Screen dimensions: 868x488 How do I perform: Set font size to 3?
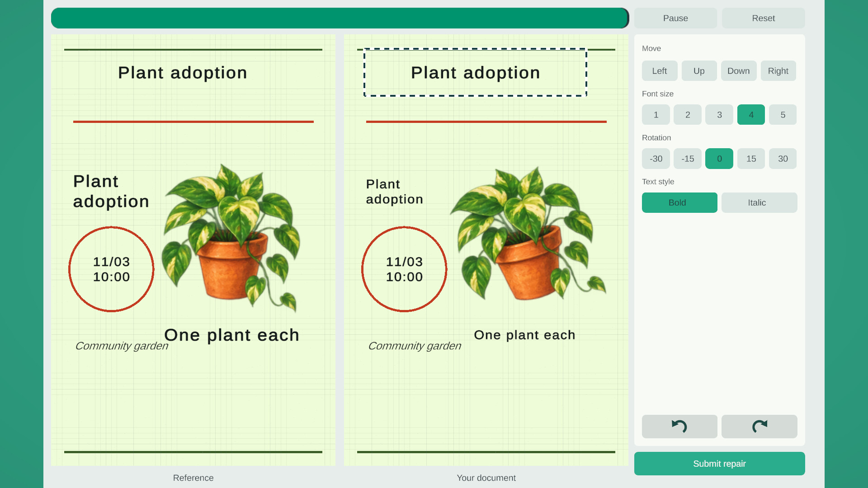(719, 115)
